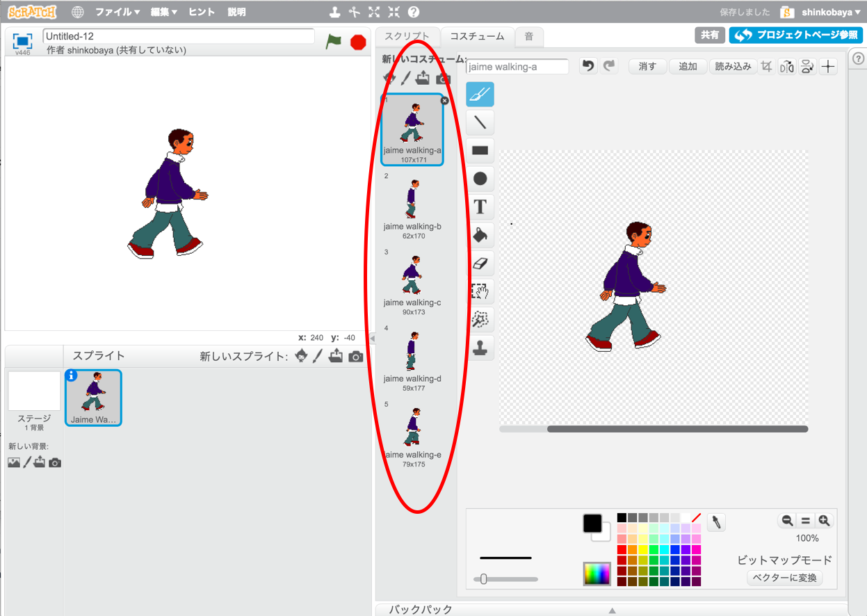
Task: Toggle full screen stage mode
Action: (x=23, y=41)
